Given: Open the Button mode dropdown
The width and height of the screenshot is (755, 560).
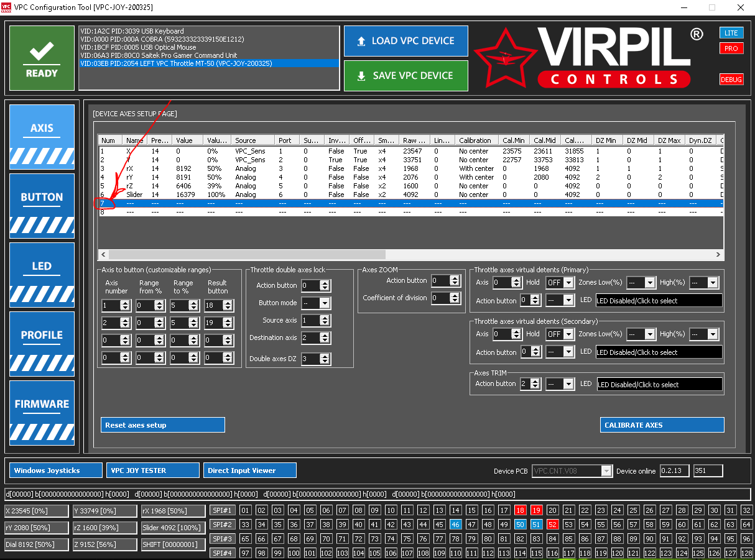Looking at the screenshot, I should click(316, 303).
